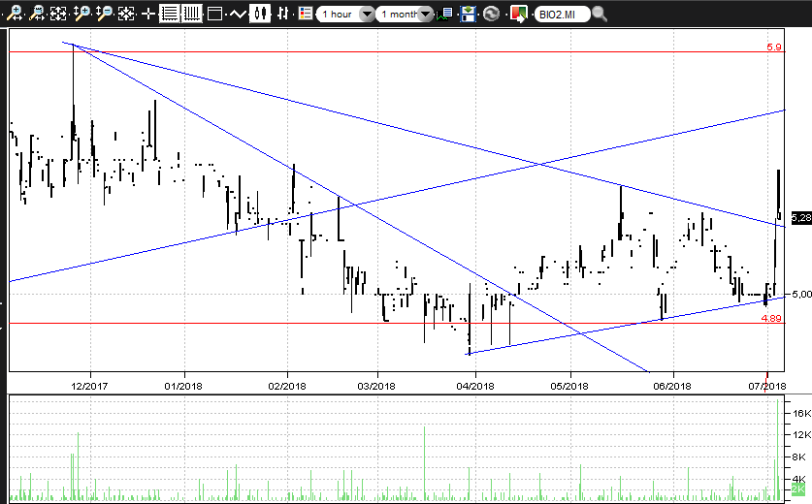Image resolution: width=812 pixels, height=504 pixels.
Task: Click the 5,00 price axis label
Action: coord(801,294)
